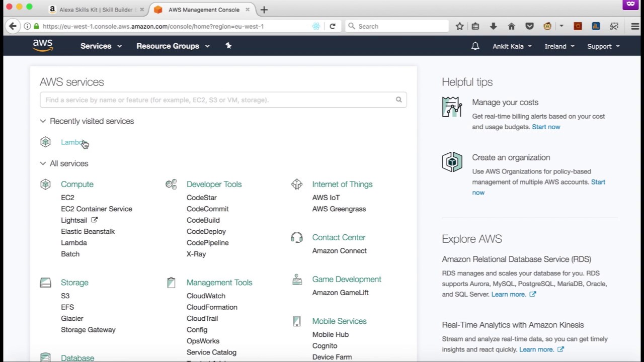Open the CloudWatch service link
The image size is (644, 362).
pos(206,296)
